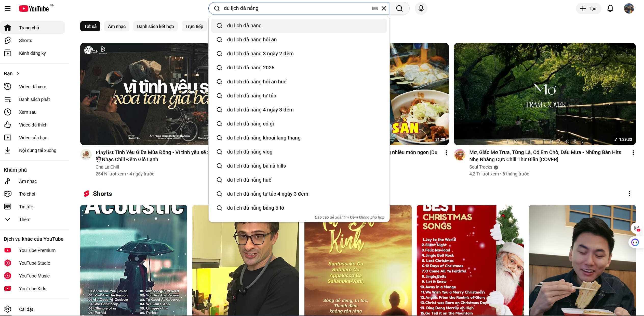Open the account avatar menu
This screenshot has height=316, width=644.
629,8
